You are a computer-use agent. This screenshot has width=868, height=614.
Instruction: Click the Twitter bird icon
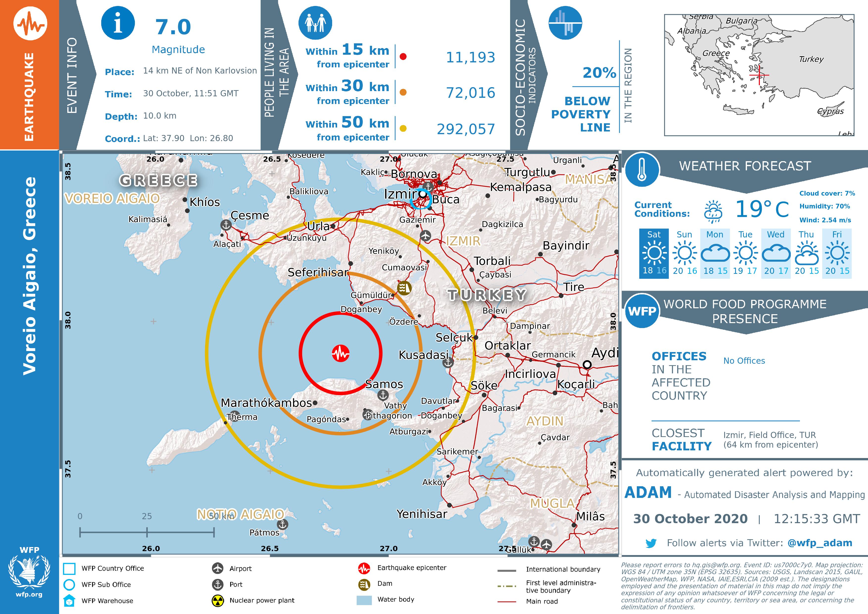(x=651, y=543)
